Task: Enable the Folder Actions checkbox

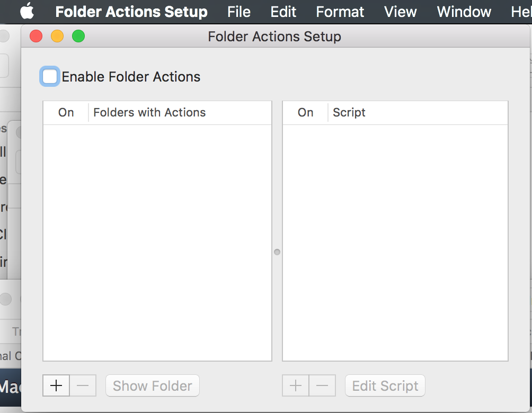Action: coord(50,77)
